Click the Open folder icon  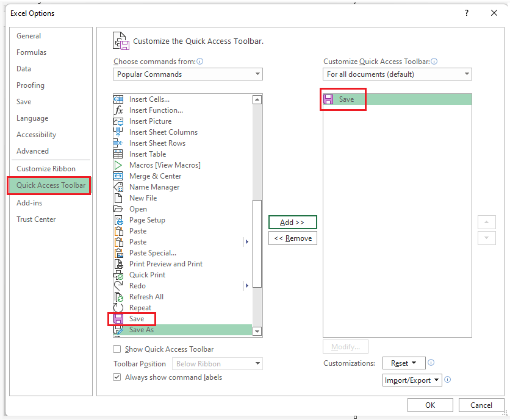click(118, 208)
